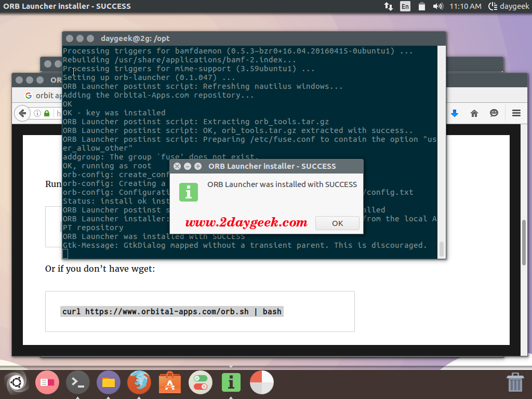Launch the red card app in the dock

click(x=47, y=382)
